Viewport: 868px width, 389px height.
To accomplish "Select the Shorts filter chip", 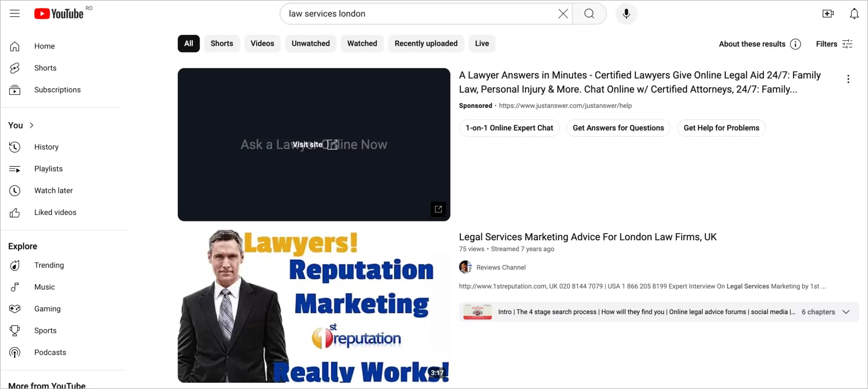I will [x=222, y=43].
